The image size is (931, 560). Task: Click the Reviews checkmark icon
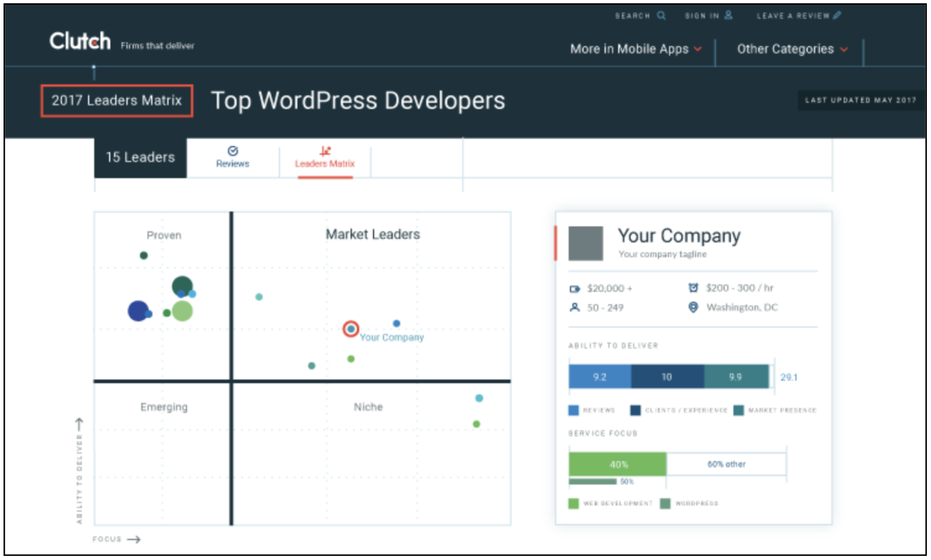(232, 151)
